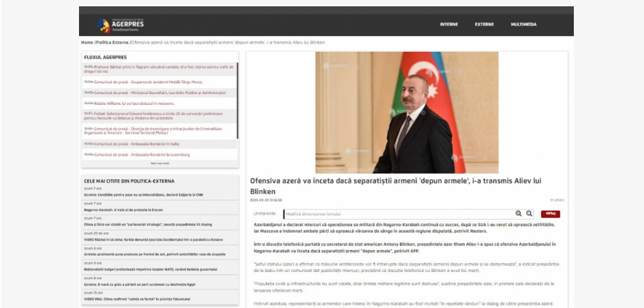
Task: Open the EXTERNE menu
Action: [484, 25]
